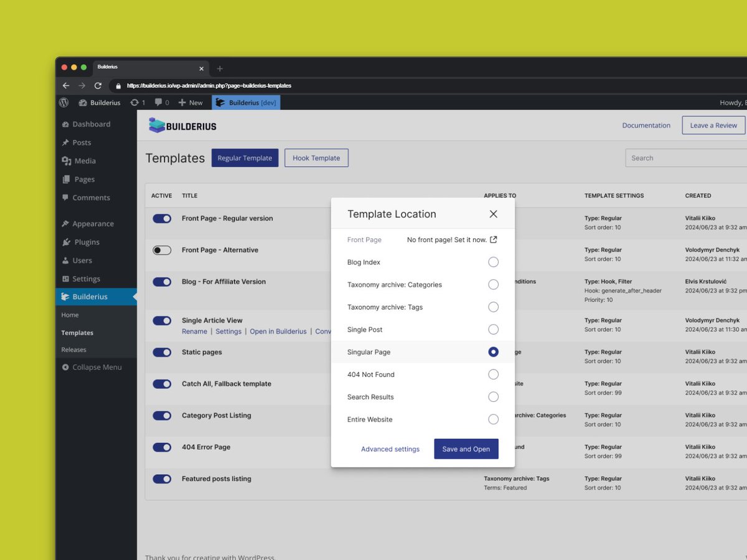Enable the Front Page - Alternative toggle
The width and height of the screenshot is (747, 560).
162,250
